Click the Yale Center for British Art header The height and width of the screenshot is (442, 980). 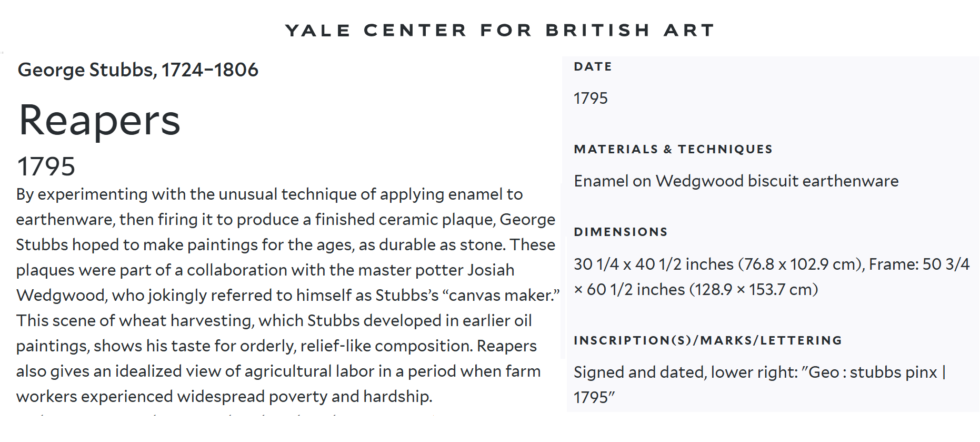[x=499, y=30]
